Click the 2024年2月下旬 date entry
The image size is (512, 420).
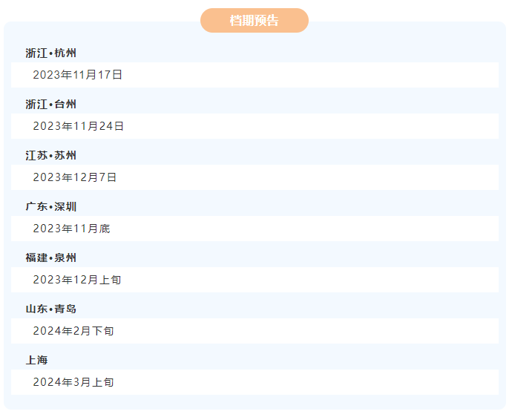click(73, 331)
